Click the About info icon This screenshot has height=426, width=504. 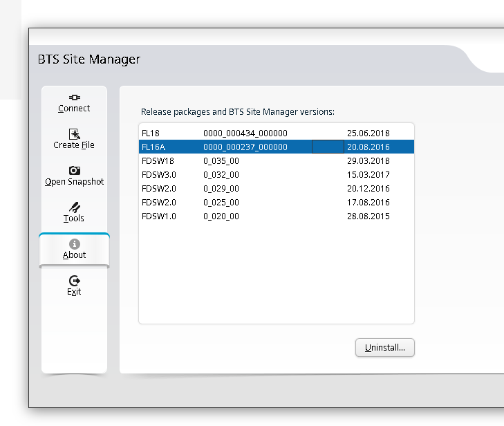pyautogui.click(x=74, y=244)
